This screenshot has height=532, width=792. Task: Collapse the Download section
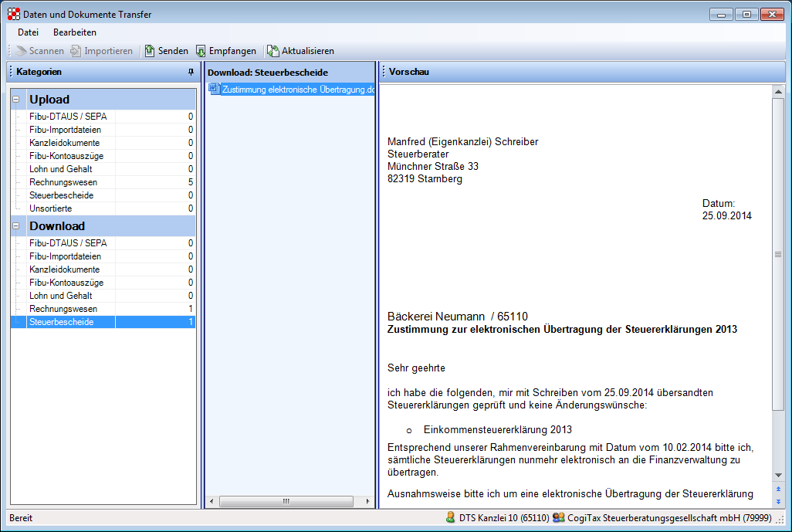click(17, 225)
